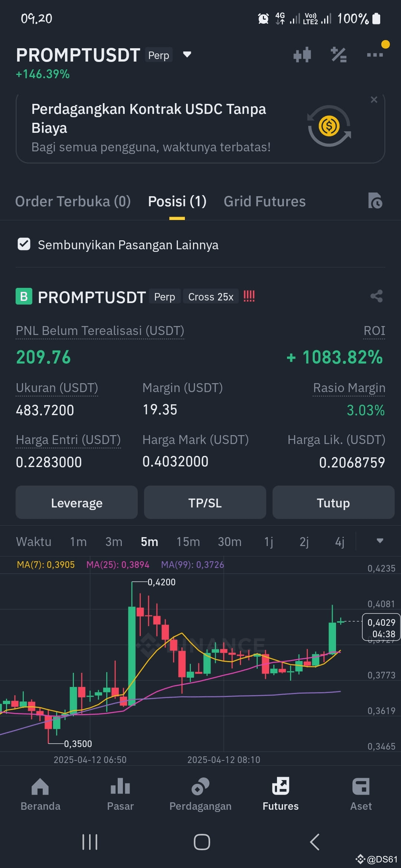Open the Perdagangan trade tab

coord(200,794)
